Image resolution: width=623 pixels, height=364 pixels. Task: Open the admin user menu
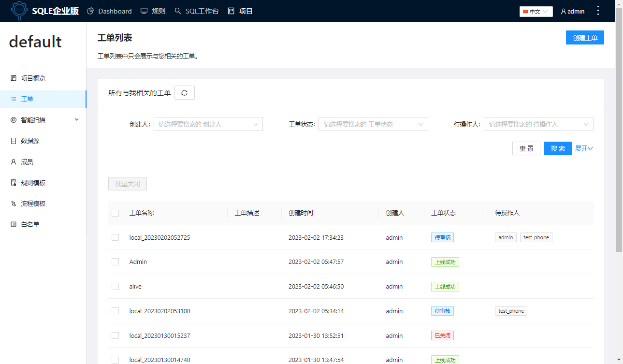573,12
